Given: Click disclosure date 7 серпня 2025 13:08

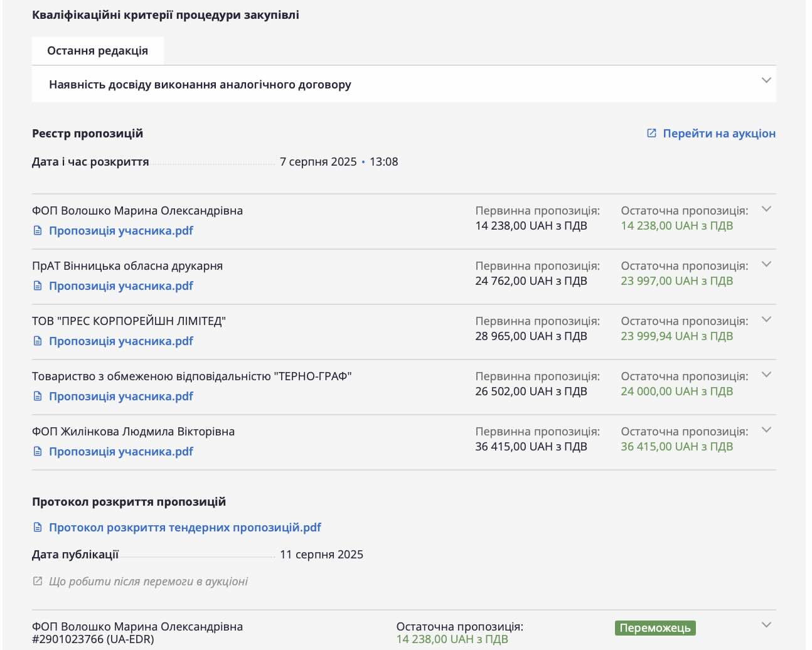Looking at the screenshot, I should [339, 162].
